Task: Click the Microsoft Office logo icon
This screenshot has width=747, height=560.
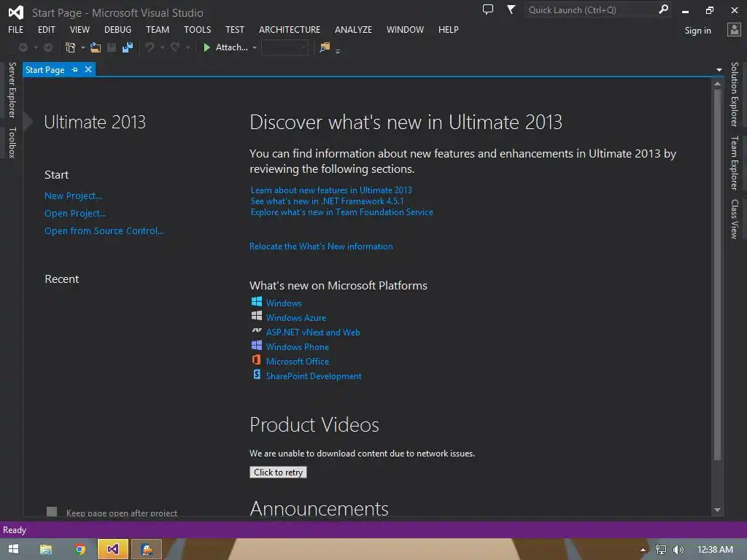Action: coord(257,359)
